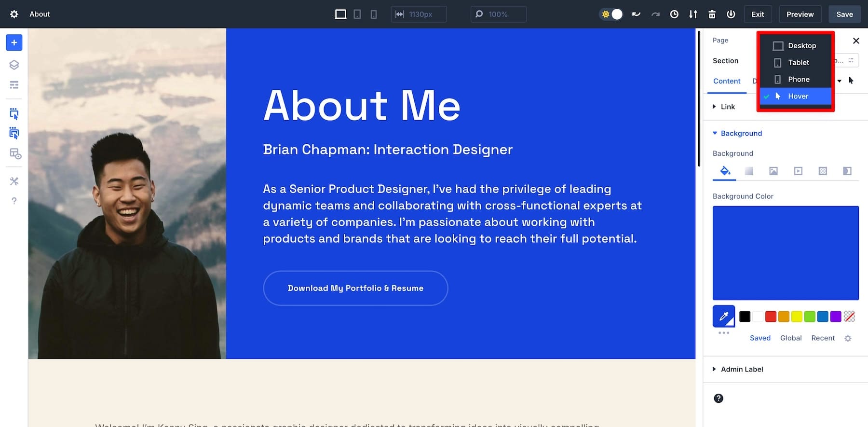Select the Content tab
868x427 pixels.
pyautogui.click(x=727, y=81)
